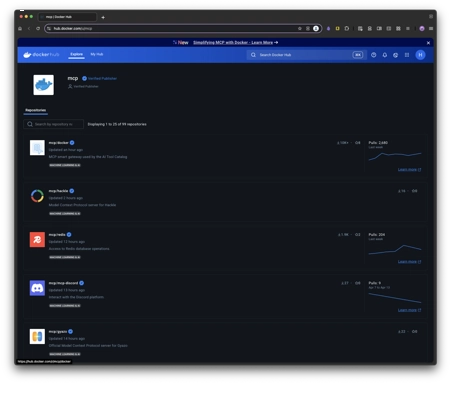Open a new browser tab
Viewport: 468px width, 394px height.
pyautogui.click(x=103, y=17)
